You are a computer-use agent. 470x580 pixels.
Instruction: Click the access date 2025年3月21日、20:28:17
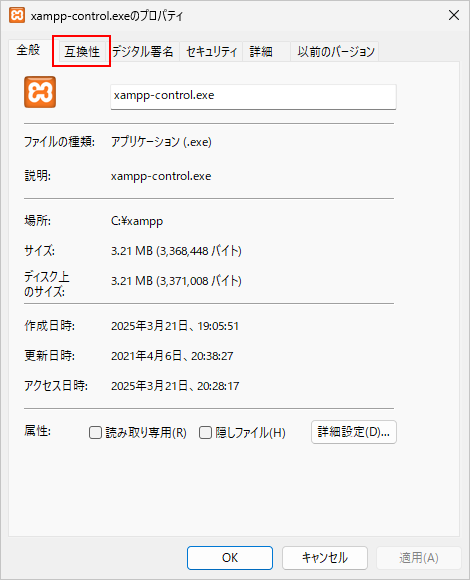click(175, 386)
